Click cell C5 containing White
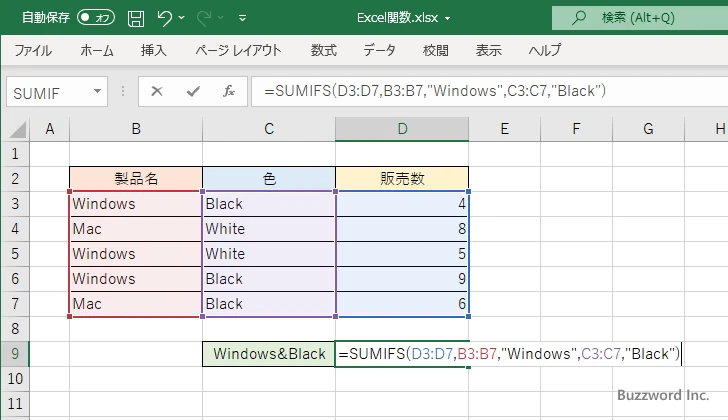 269,254
